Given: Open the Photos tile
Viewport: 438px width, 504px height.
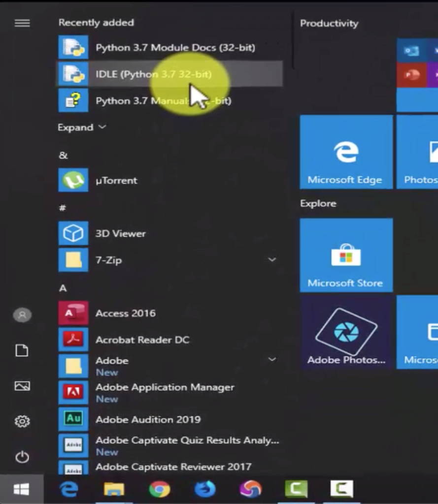Looking at the screenshot, I should click(x=417, y=152).
